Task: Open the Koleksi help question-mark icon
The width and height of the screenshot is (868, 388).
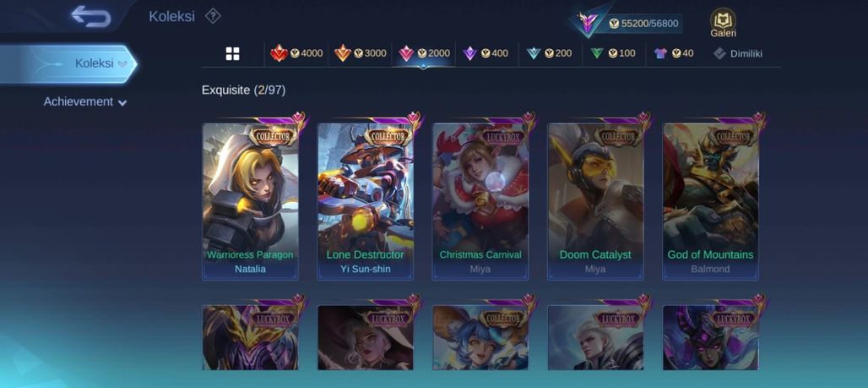Action: click(x=213, y=16)
